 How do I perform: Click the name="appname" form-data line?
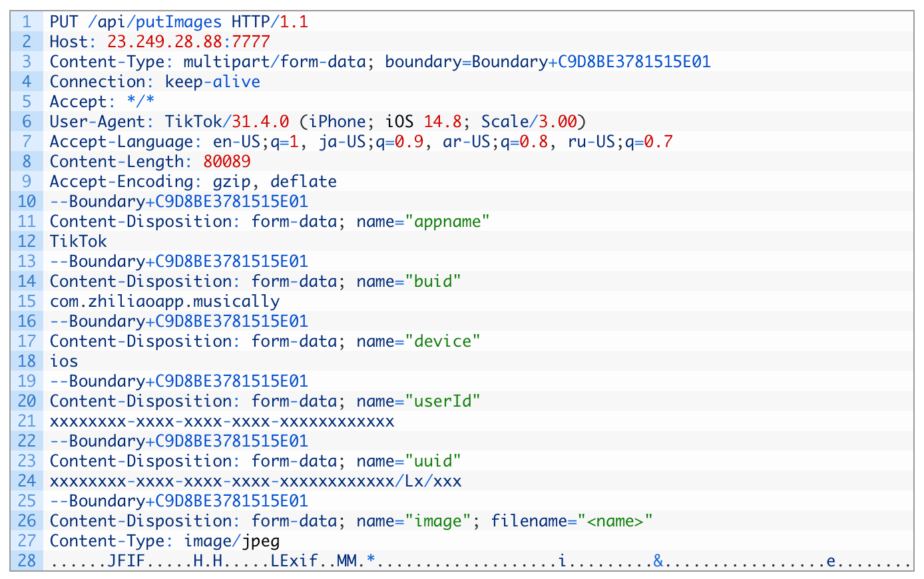click(x=270, y=222)
